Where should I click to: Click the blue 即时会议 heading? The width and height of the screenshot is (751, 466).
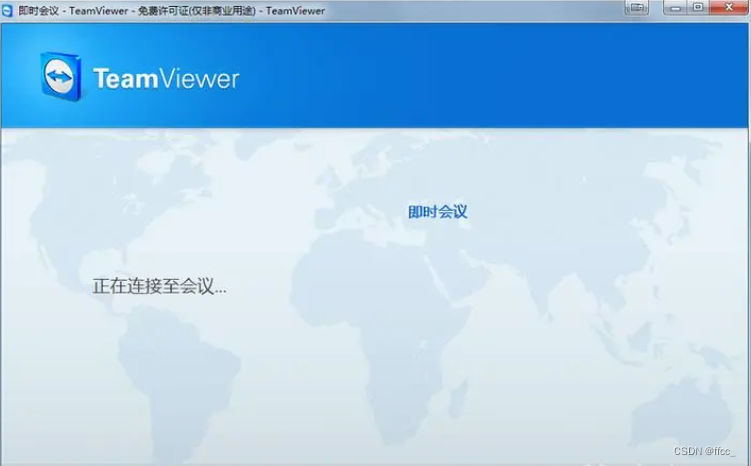coord(437,212)
